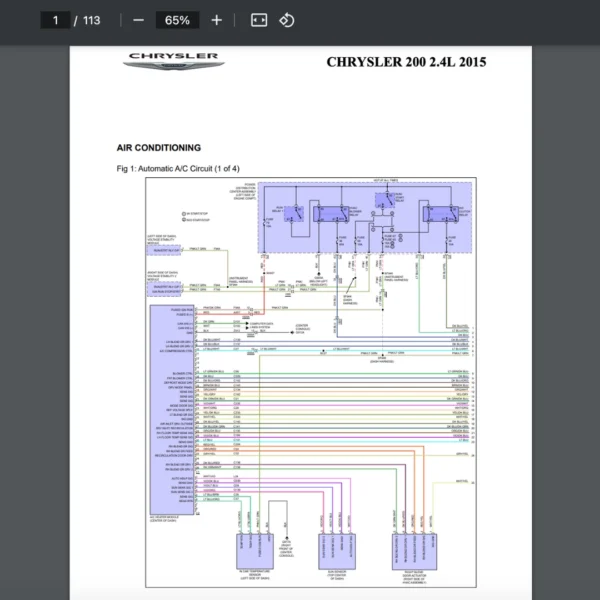The image size is (600, 600).
Task: Click the Chrysler logo on the page
Action: pyautogui.click(x=174, y=61)
